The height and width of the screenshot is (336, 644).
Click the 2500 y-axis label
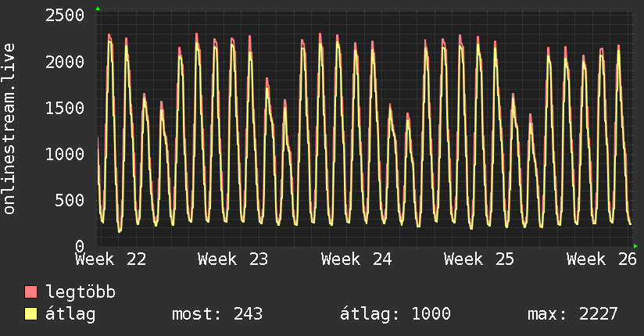tap(65, 16)
